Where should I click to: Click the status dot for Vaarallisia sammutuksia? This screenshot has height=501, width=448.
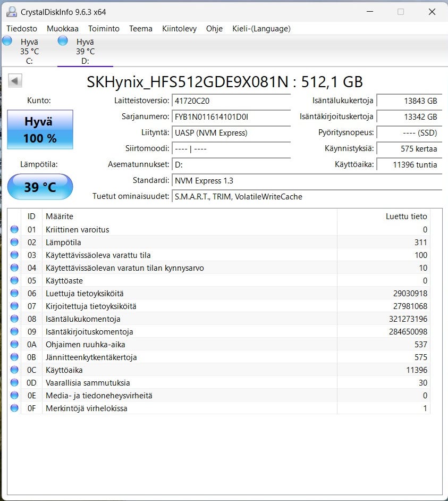14,383
